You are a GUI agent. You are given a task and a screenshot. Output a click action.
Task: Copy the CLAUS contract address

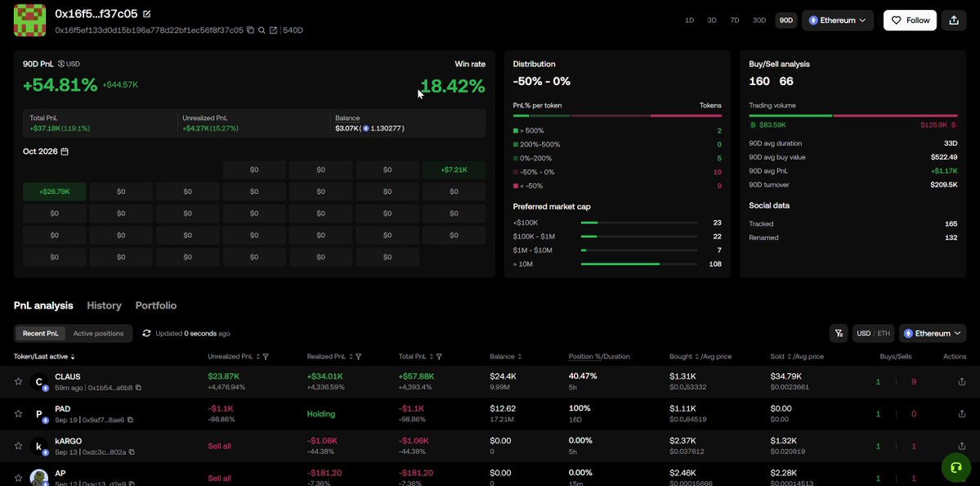pyautogui.click(x=138, y=388)
